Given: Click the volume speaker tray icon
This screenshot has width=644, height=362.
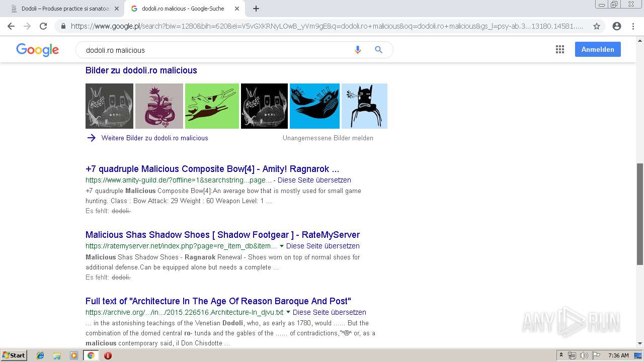Looking at the screenshot, I should 584,355.
